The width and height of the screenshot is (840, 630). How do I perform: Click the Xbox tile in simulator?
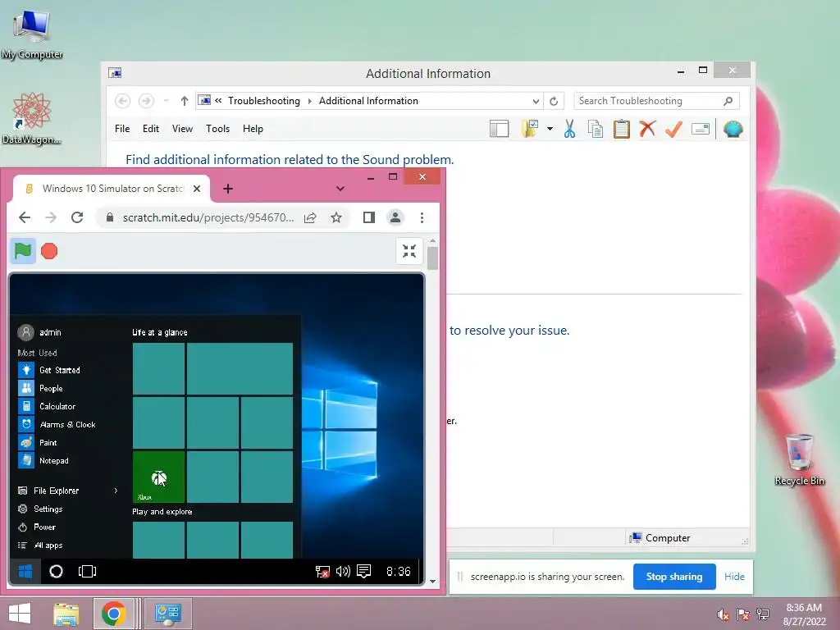click(x=158, y=477)
